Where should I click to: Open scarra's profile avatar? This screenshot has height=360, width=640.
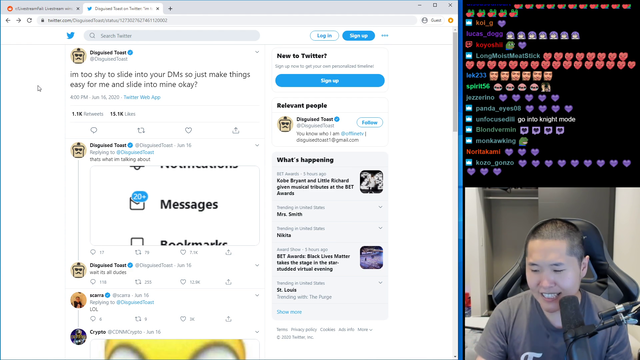(x=78, y=300)
